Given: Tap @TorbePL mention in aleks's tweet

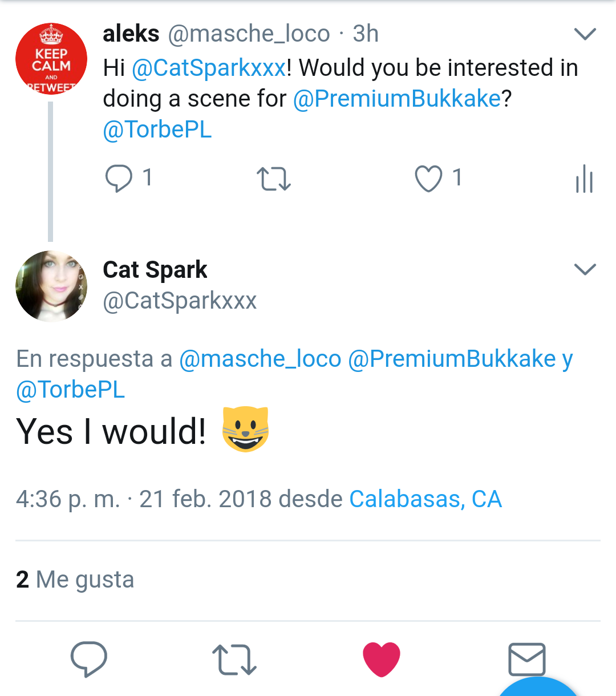Looking at the screenshot, I should coord(157,130).
